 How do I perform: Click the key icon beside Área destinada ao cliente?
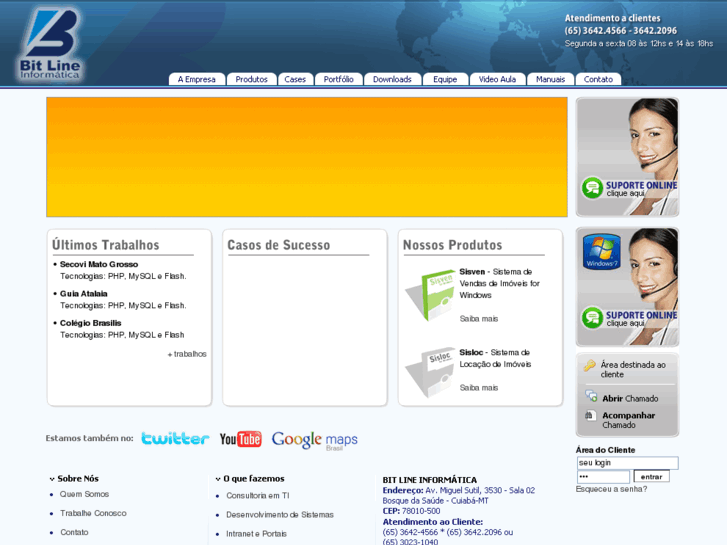click(x=589, y=365)
